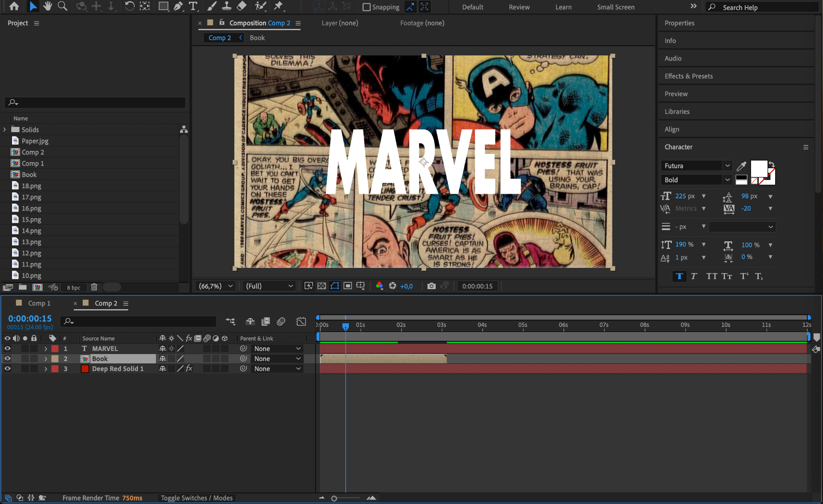Open the Review workspace
The image size is (823, 504).
pos(519,7)
